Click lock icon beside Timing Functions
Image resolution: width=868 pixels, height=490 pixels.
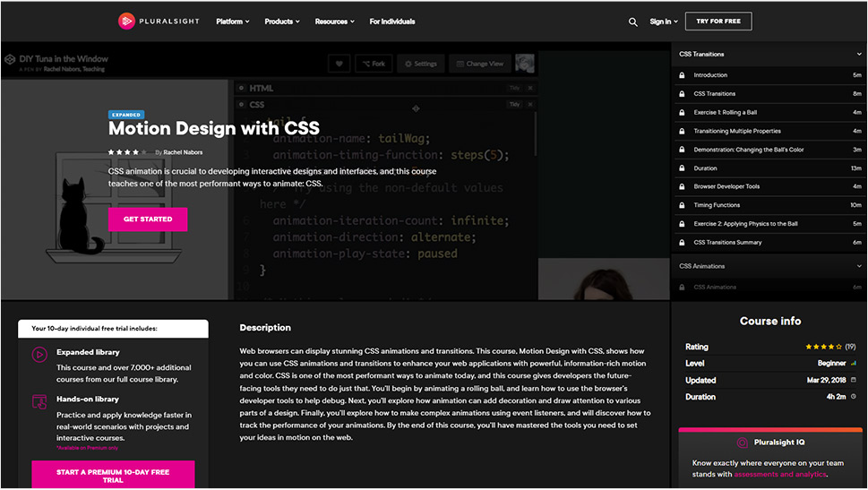pos(682,205)
